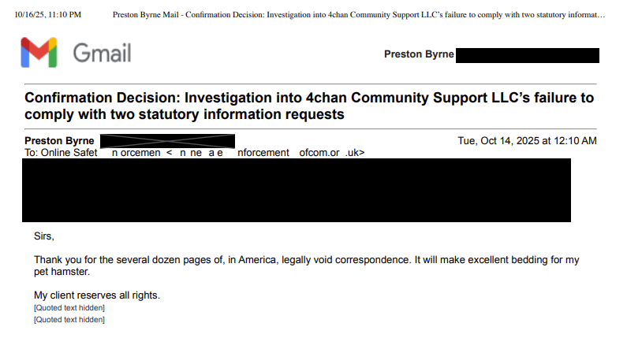Viewport: 627px width, 364px height.
Task: Click the print timestamp 10/16/25, 11:10 PM
Action: click(x=48, y=15)
